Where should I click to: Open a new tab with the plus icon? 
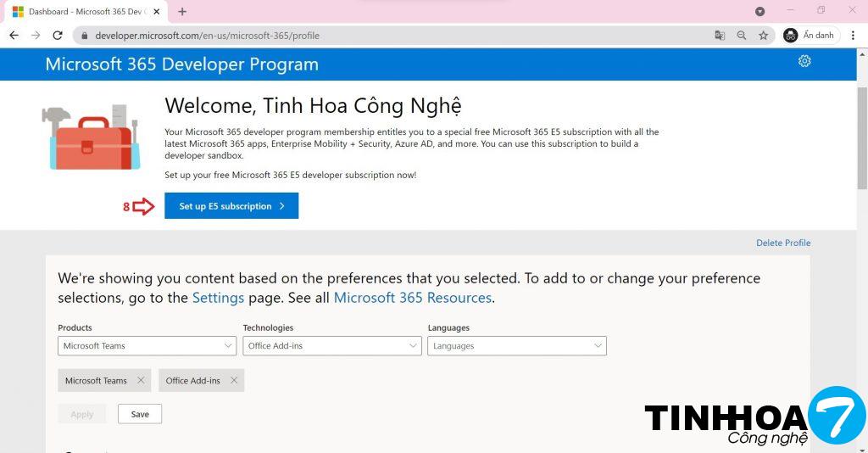tap(182, 12)
